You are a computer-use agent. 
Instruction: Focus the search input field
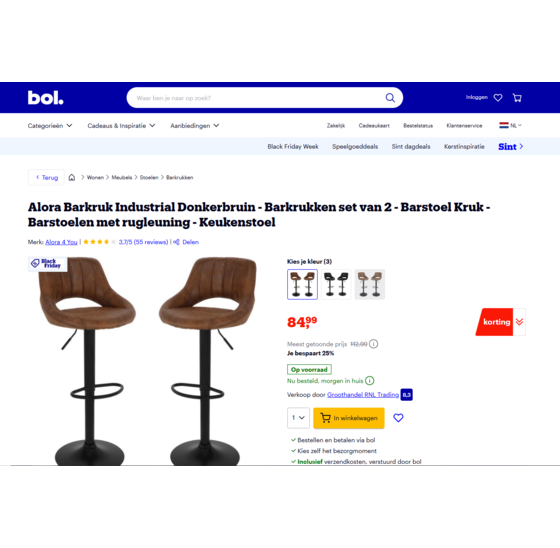(x=259, y=98)
